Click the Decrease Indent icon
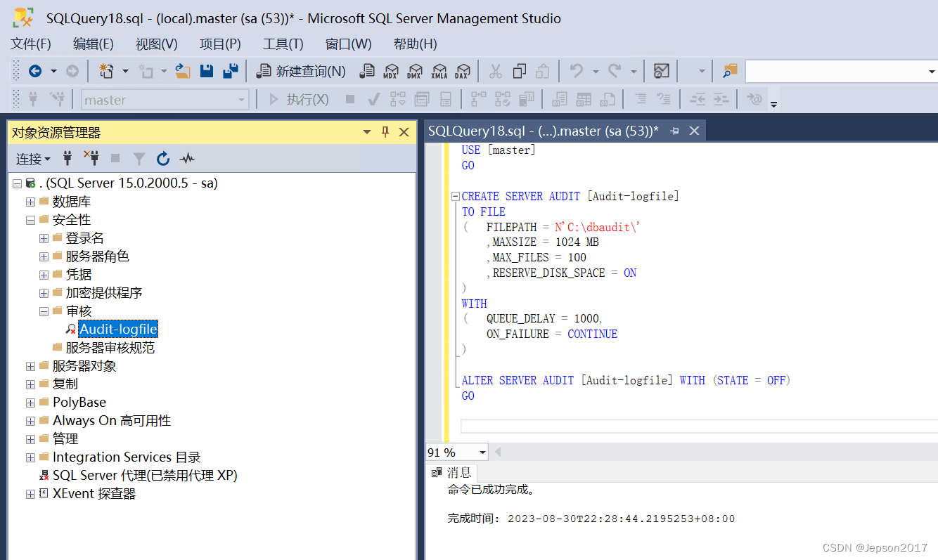Image resolution: width=938 pixels, height=560 pixels. click(x=698, y=99)
